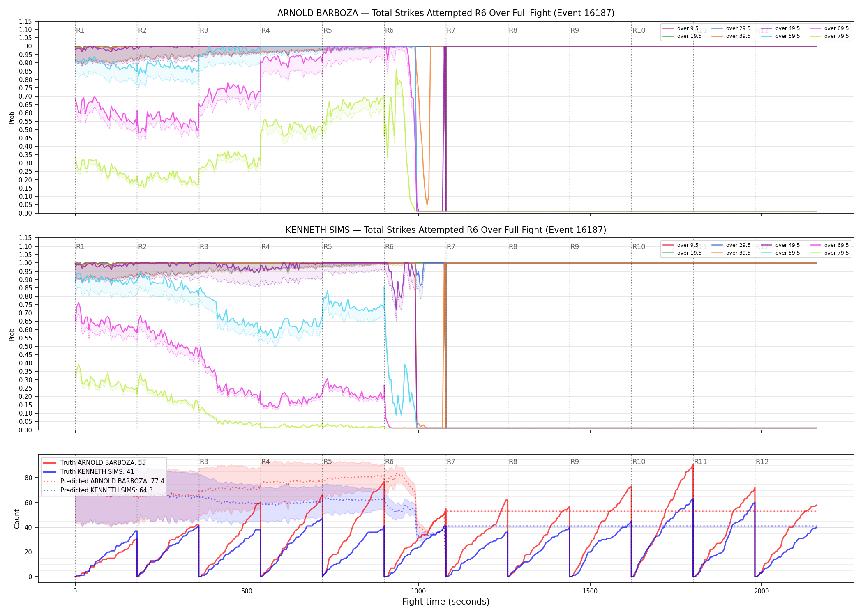
Task: Click 'over 49.5' legend entry in top chart
Action: (x=780, y=28)
